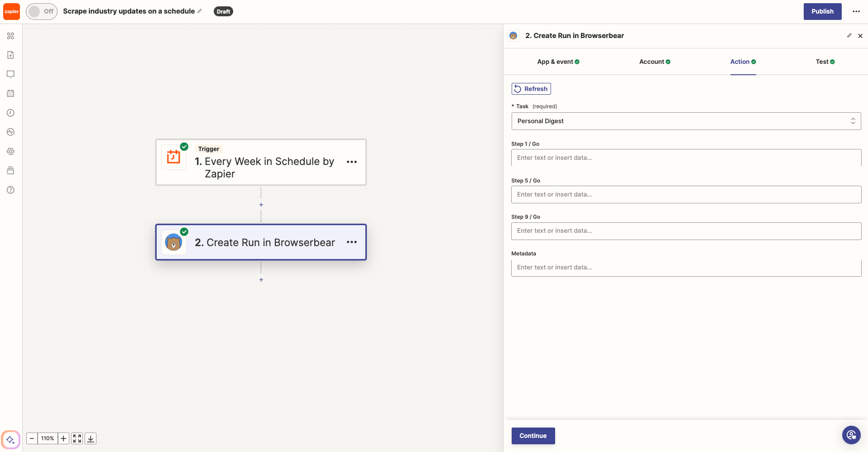Click the Step 9 / Go input field

coord(686,231)
